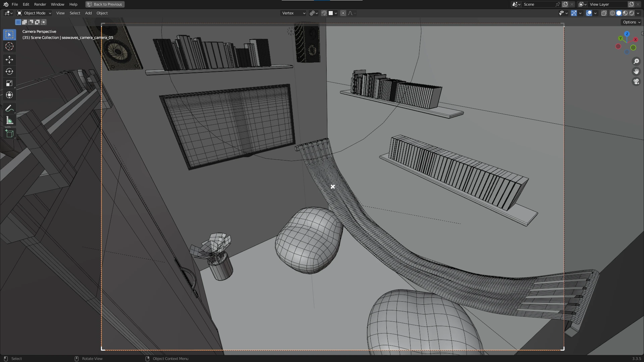Open the viewport Add menu
Image resolution: width=644 pixels, height=362 pixels.
pos(88,13)
